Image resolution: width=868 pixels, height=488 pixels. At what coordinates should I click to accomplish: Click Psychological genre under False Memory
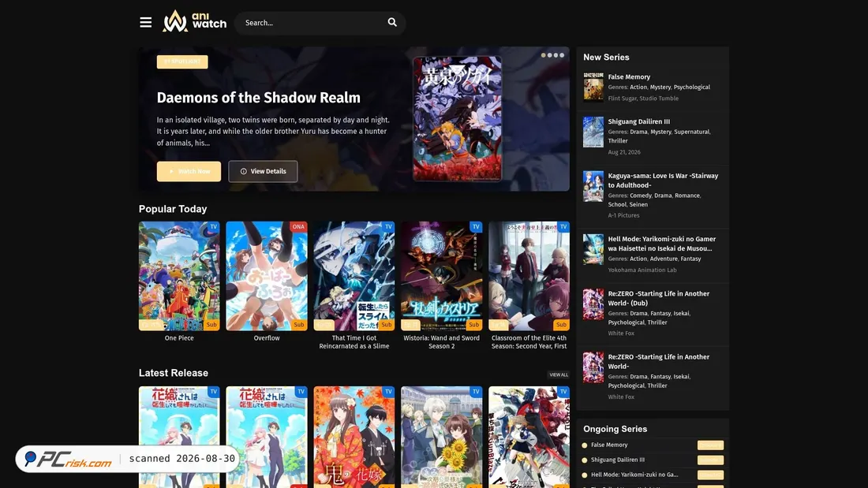(691, 88)
